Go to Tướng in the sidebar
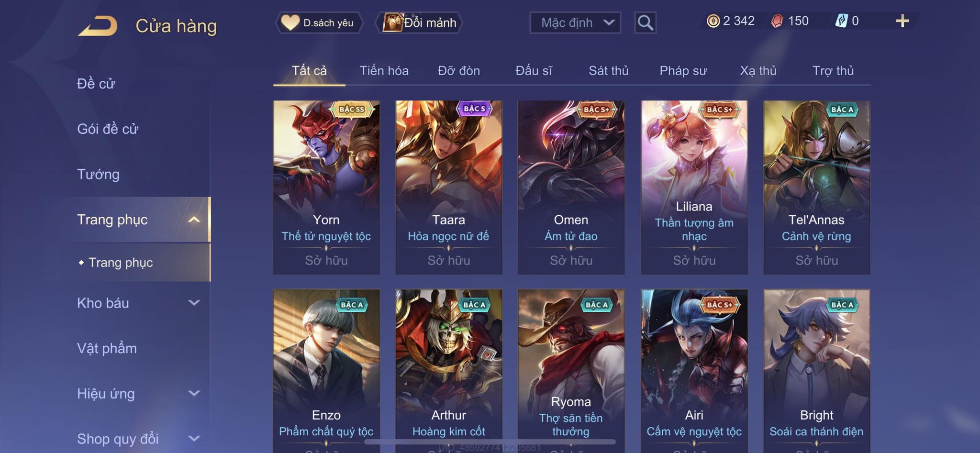The width and height of the screenshot is (980, 453). (98, 174)
